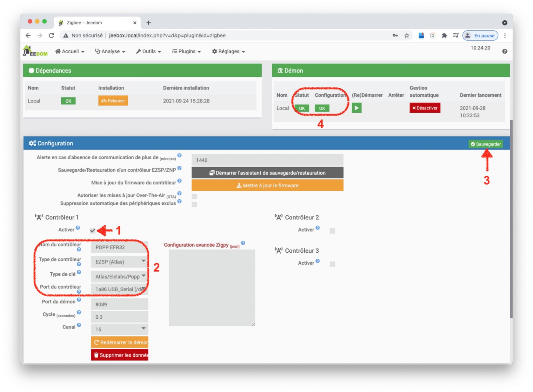
Task: Open the help icon in the top right corner
Action: pyautogui.click(x=505, y=51)
